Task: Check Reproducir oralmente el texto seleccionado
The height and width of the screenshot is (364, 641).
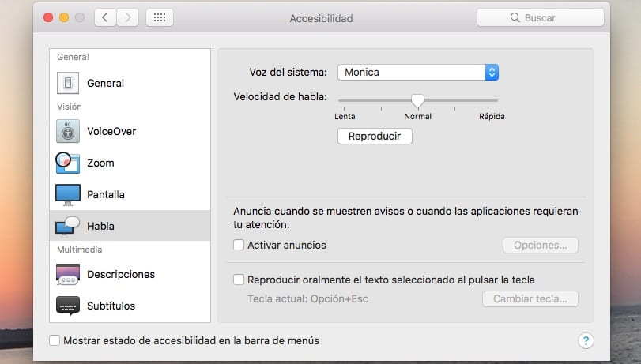Action: click(x=239, y=280)
